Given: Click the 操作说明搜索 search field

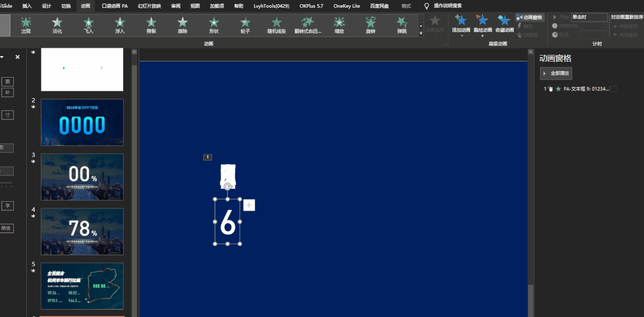Looking at the screenshot, I should (456, 5).
